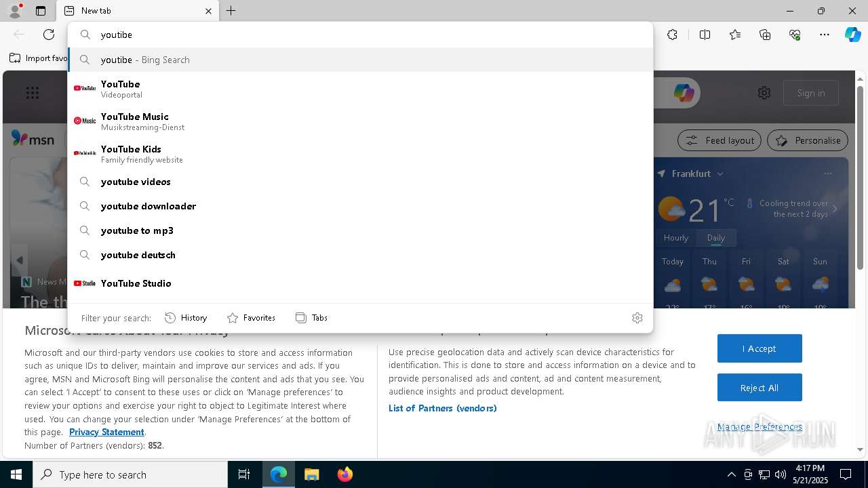868x488 pixels.
Task: Open the Privacy Statement link
Action: 106,432
